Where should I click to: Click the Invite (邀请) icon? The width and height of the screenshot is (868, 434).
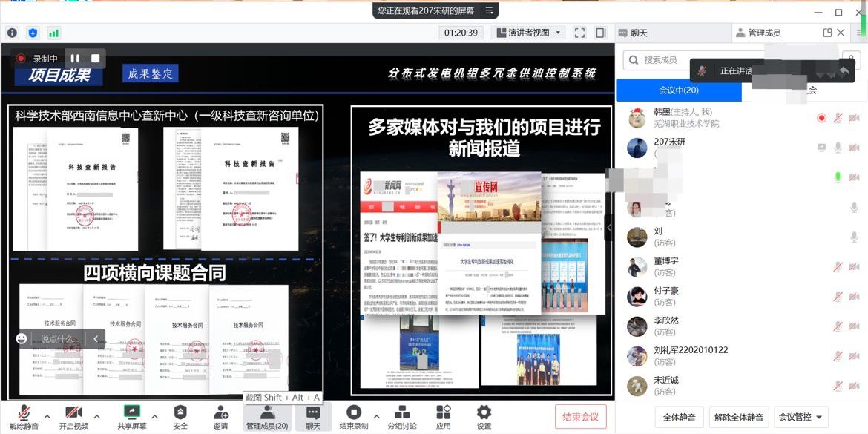(221, 417)
